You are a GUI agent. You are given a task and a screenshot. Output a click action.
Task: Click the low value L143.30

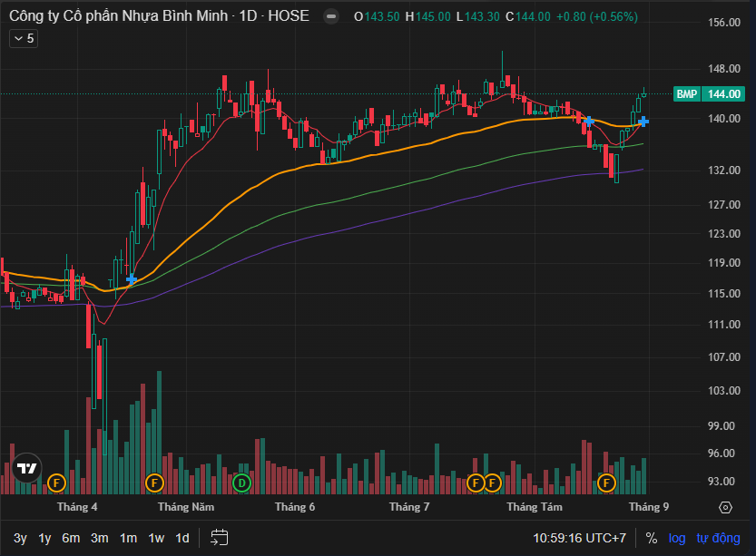point(477,16)
